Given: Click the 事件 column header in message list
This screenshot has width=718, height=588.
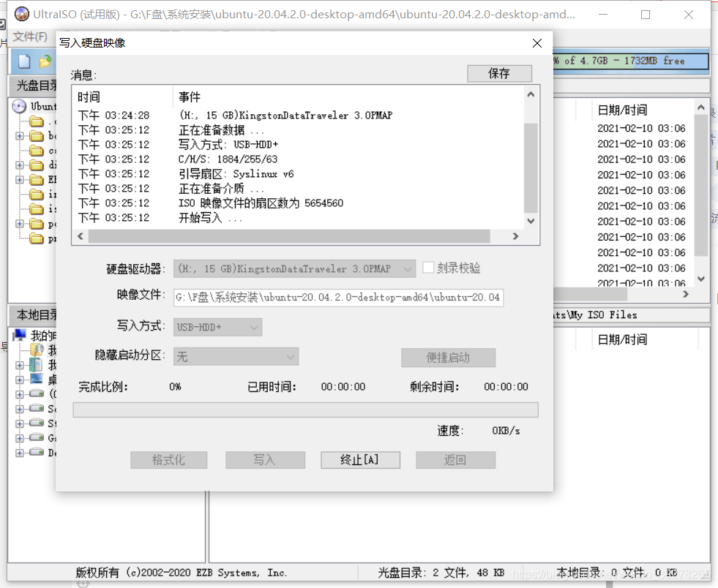Looking at the screenshot, I should [x=190, y=97].
